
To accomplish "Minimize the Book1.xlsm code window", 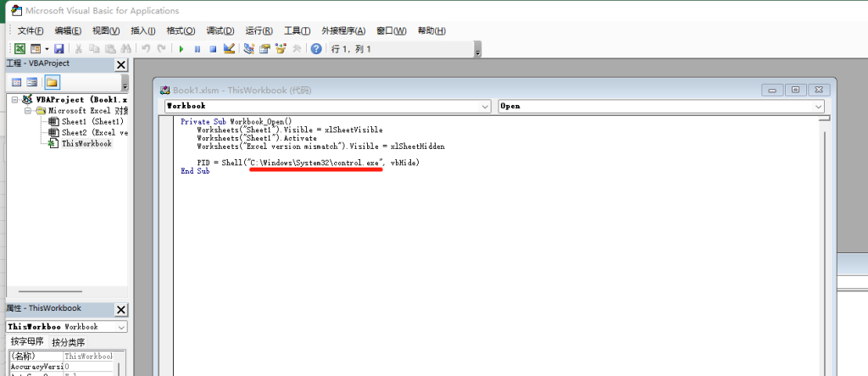I will tap(772, 90).
